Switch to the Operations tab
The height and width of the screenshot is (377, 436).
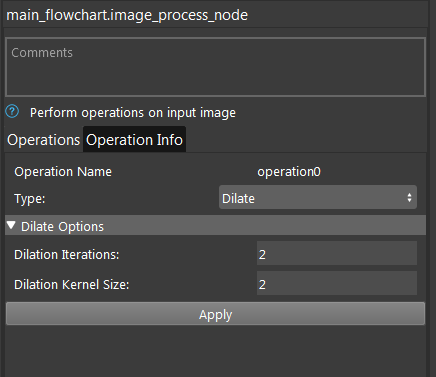point(43,140)
